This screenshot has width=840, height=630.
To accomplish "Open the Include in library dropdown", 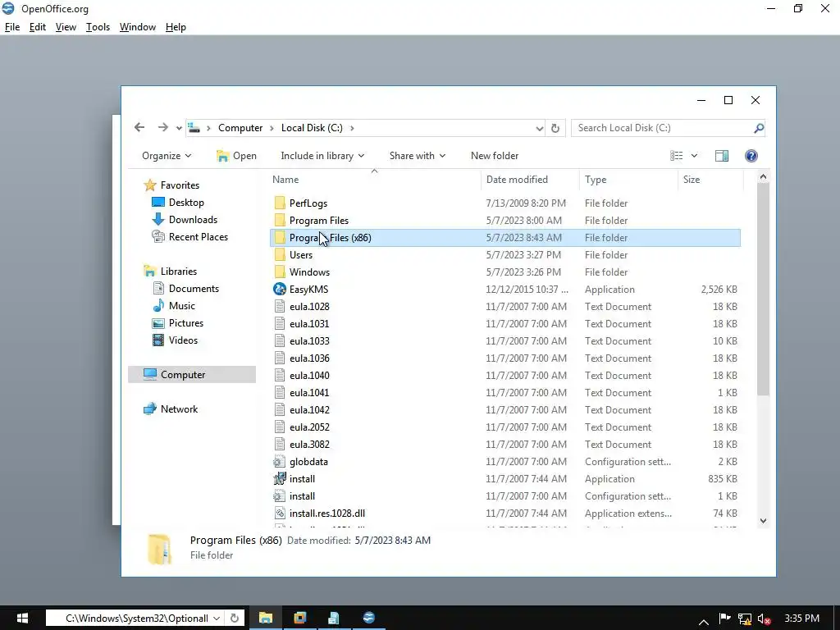I will pos(322,156).
